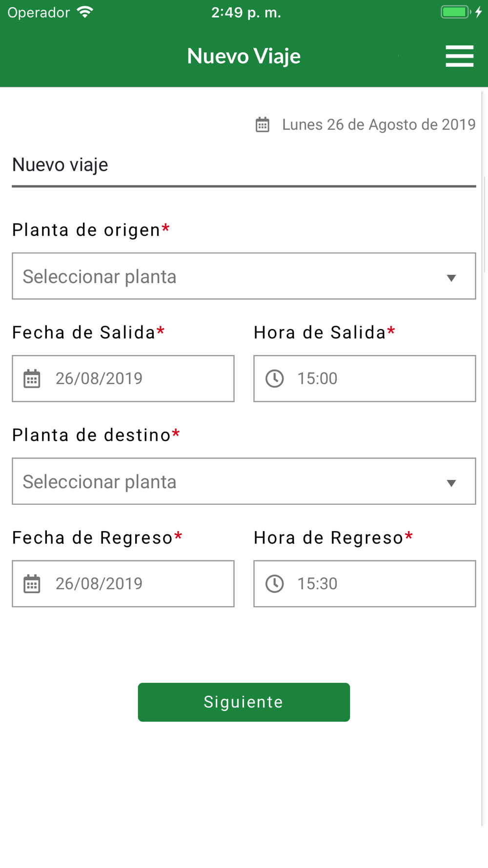Expand Planta de origen dropdown arrow
Screen dimensions: 488x868
tap(451, 278)
